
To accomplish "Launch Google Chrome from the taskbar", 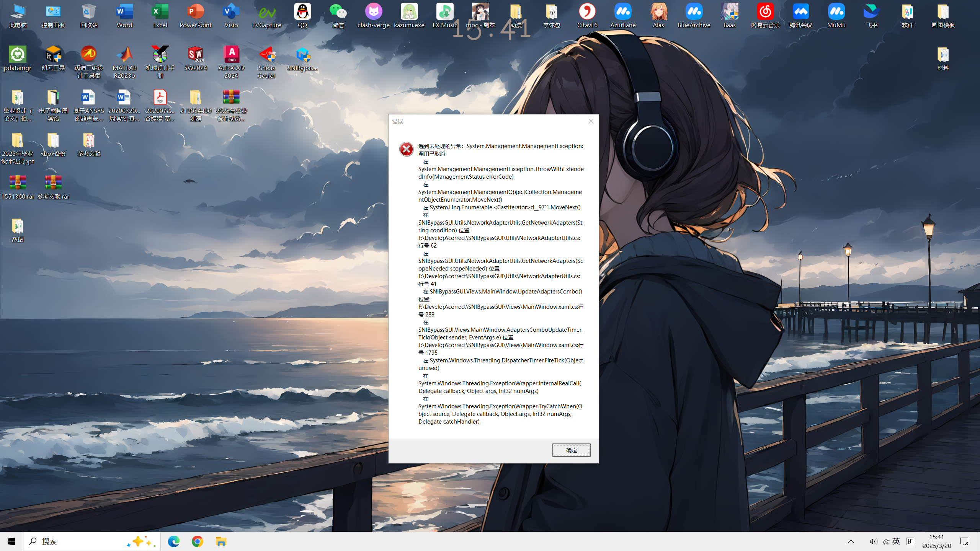I will (x=197, y=541).
